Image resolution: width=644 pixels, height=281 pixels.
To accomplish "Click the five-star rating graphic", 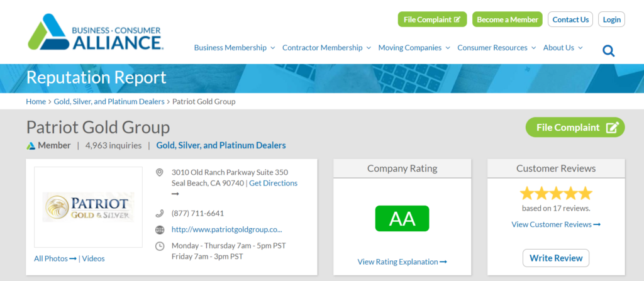I will [x=556, y=193].
